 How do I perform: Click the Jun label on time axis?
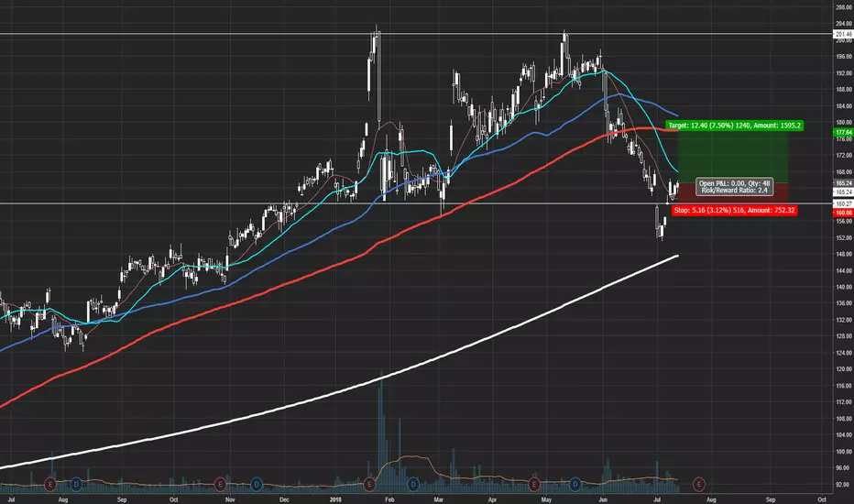pyautogui.click(x=603, y=499)
